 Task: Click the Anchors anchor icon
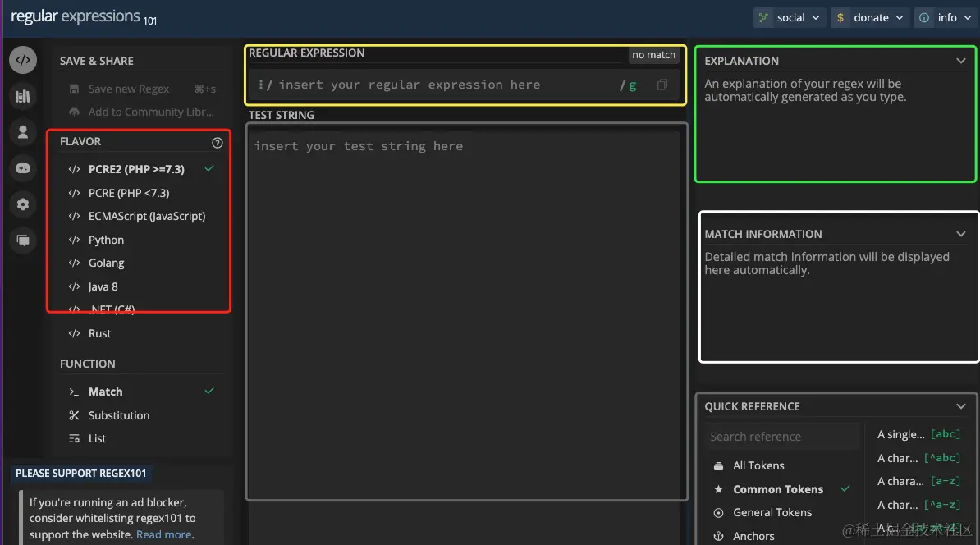tap(719, 536)
